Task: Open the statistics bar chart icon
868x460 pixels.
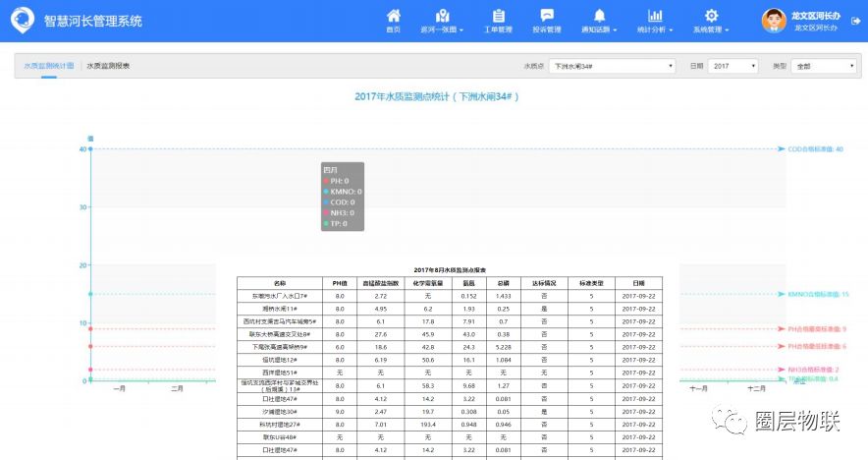Action: [x=655, y=16]
